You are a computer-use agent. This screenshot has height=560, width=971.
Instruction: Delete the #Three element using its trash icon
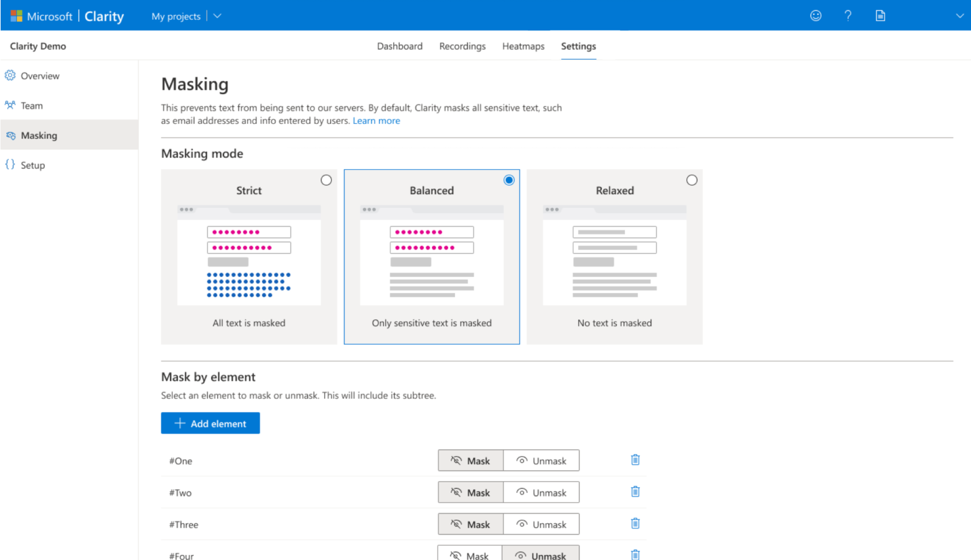635,523
